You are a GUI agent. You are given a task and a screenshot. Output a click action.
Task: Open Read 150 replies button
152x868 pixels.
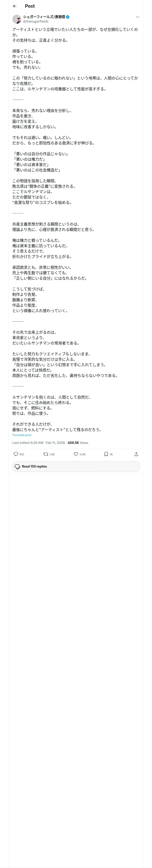(76, 466)
